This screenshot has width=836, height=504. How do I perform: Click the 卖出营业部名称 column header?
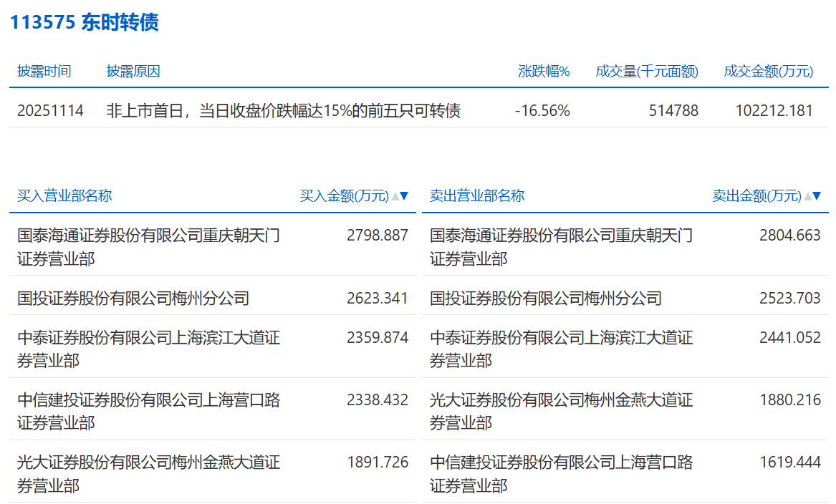point(477,196)
